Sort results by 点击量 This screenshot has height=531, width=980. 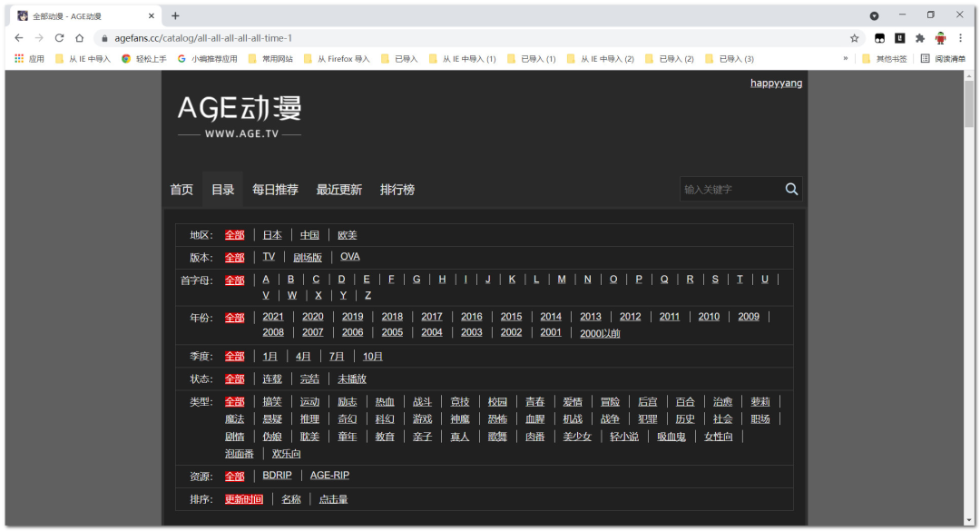click(333, 499)
